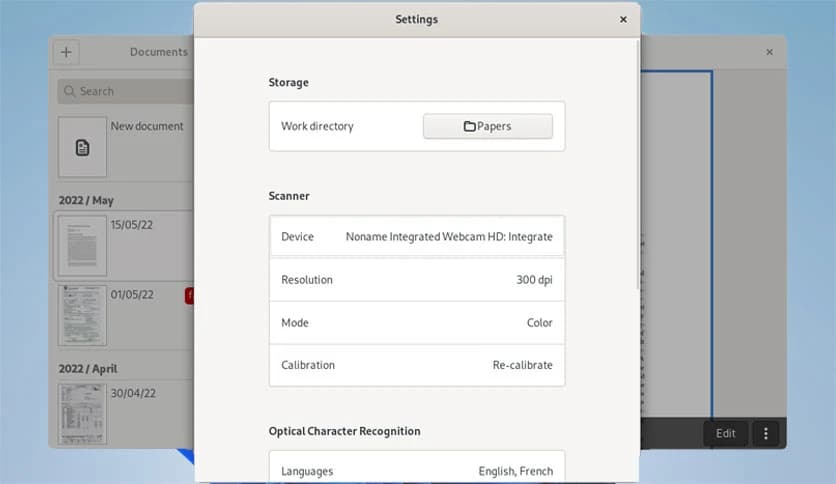Focus the Search field in documents list
This screenshot has height=484, width=836.
pyautogui.click(x=126, y=91)
